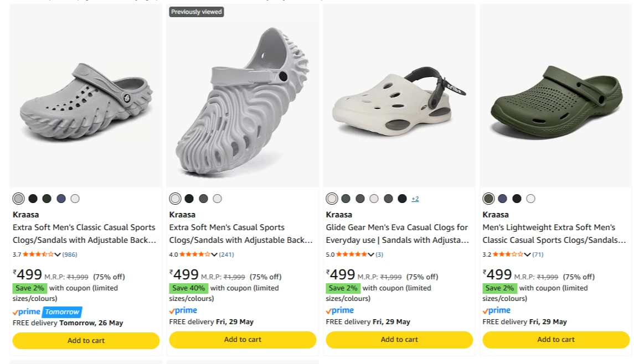Add the first grey classic clog to cart
The image size is (634, 364).
click(x=86, y=341)
